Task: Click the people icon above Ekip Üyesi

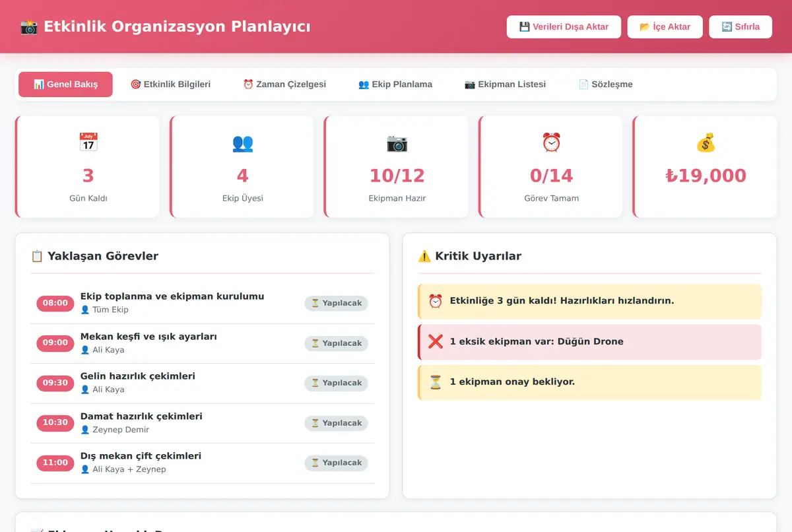Action: [243, 143]
